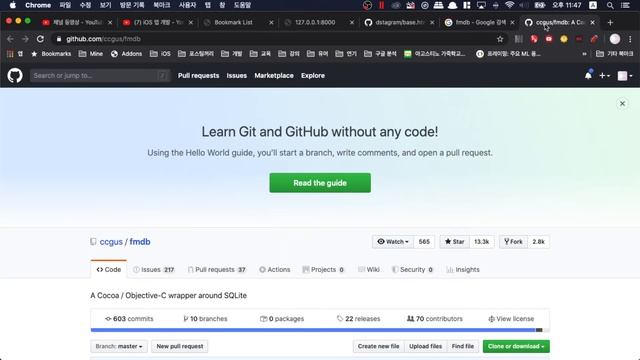
Task: Open Issues in top navigation
Action: coord(237,76)
